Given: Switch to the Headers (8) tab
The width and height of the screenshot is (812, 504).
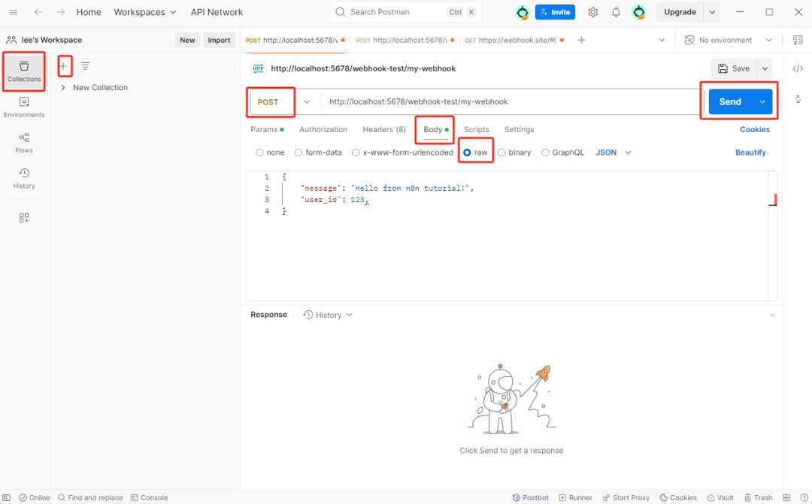Looking at the screenshot, I should (384, 129).
